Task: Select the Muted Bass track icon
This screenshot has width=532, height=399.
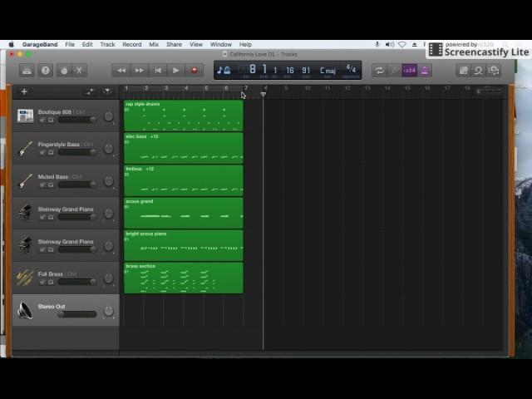Action: pyautogui.click(x=26, y=180)
